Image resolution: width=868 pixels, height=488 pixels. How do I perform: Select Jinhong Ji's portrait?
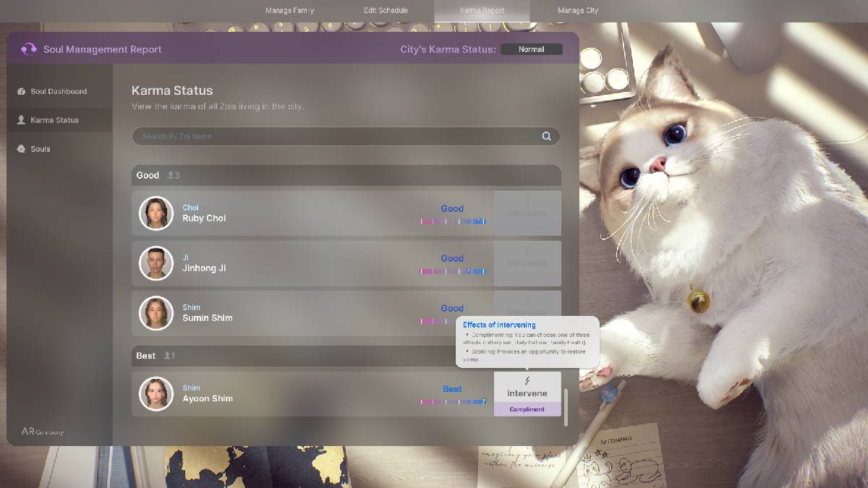[x=156, y=263]
